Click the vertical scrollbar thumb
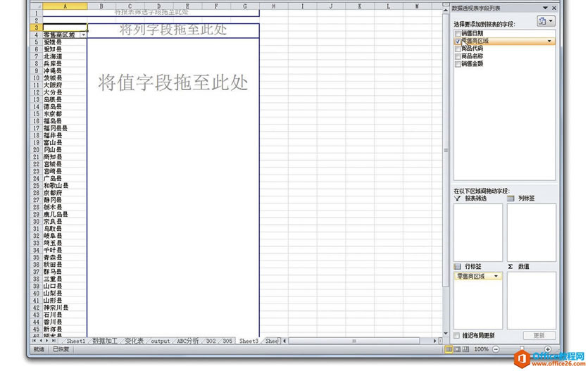Viewport: 588px width, 371px height. point(446,151)
